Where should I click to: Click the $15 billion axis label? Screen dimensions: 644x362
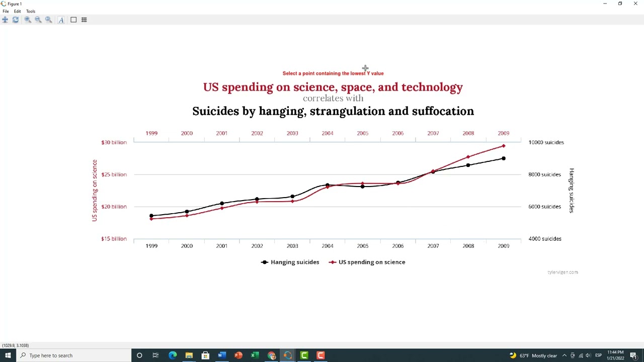114,239
